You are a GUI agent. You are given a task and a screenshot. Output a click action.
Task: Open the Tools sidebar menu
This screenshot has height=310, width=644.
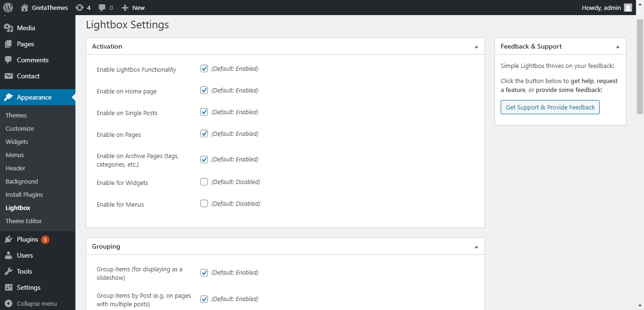(x=24, y=271)
